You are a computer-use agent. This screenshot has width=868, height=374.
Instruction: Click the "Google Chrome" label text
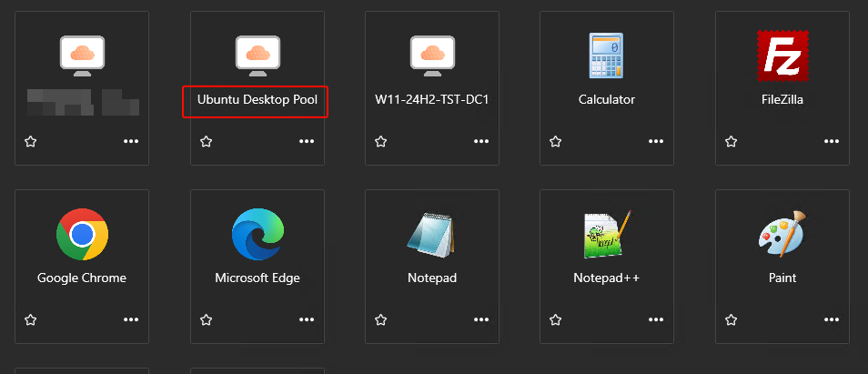click(82, 278)
